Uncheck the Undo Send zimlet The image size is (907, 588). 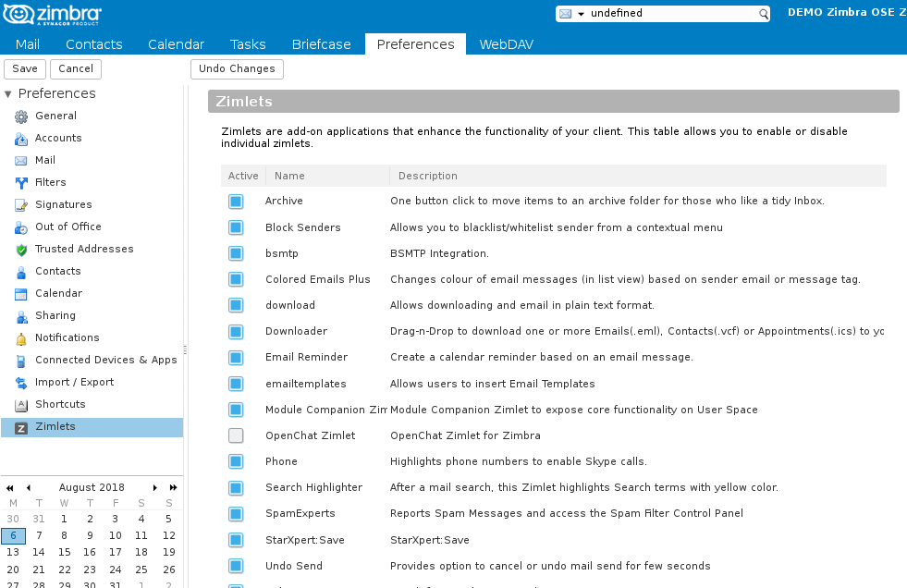pos(236,566)
